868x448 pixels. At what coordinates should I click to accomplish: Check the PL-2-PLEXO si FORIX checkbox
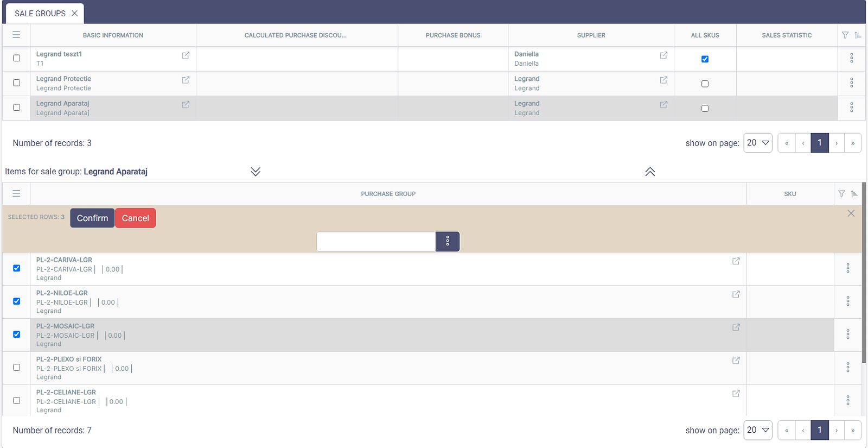17,368
